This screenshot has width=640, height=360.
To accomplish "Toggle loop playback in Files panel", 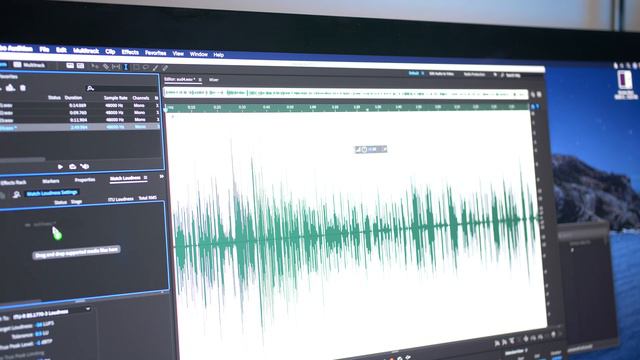I will [73, 167].
